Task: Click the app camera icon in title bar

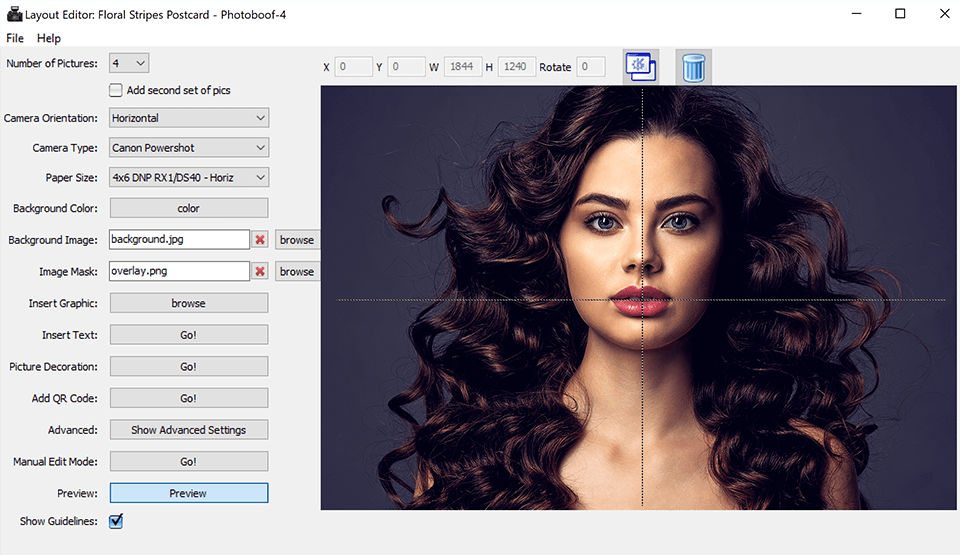Action: (13, 13)
